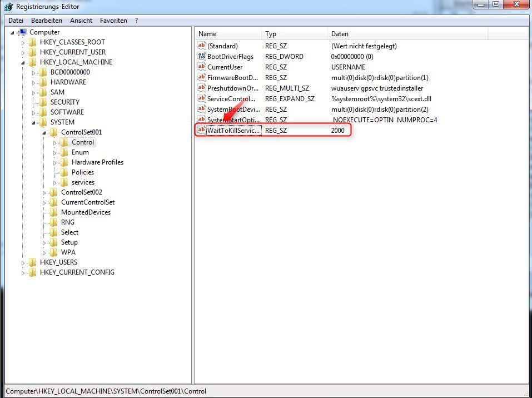
Task: Click the blue REG_DWORD icon for BootDriverFlags
Action: point(202,56)
